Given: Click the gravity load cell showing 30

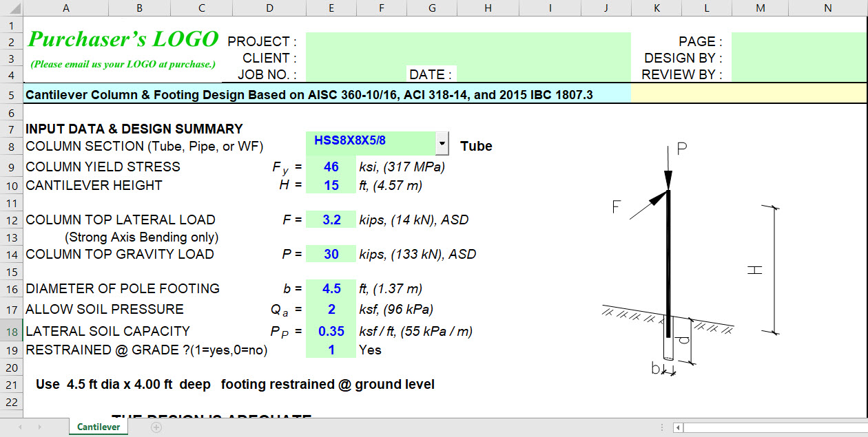Looking at the screenshot, I should [x=331, y=254].
